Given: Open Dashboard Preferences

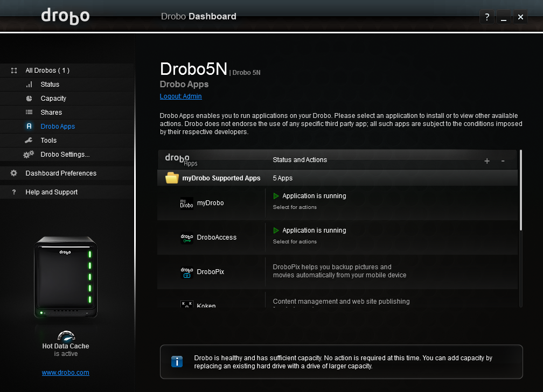Looking at the screenshot, I should click(61, 173).
